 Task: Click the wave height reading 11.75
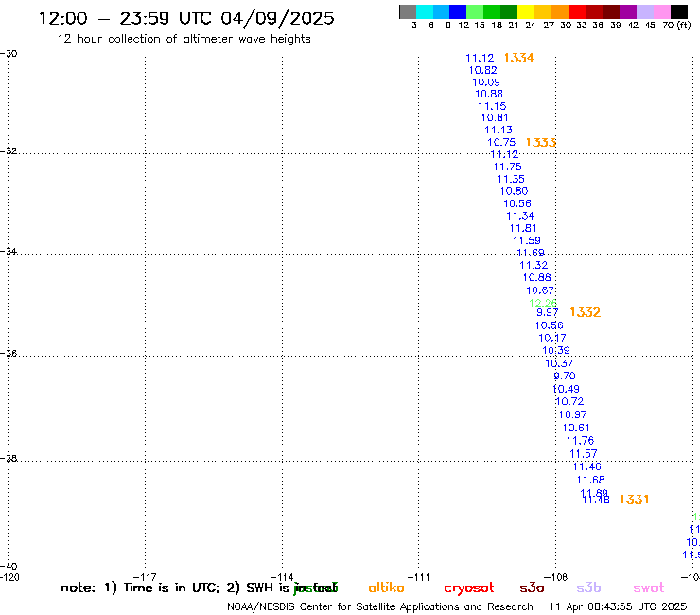click(508, 167)
